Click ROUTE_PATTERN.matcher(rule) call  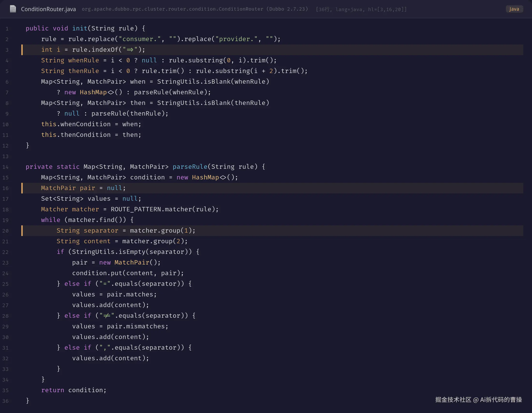click(163, 209)
